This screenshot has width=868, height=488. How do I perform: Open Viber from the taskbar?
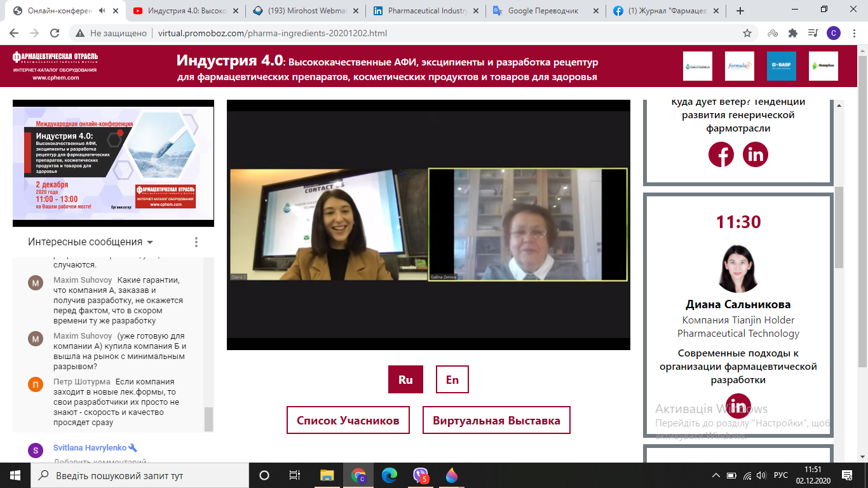tap(421, 475)
